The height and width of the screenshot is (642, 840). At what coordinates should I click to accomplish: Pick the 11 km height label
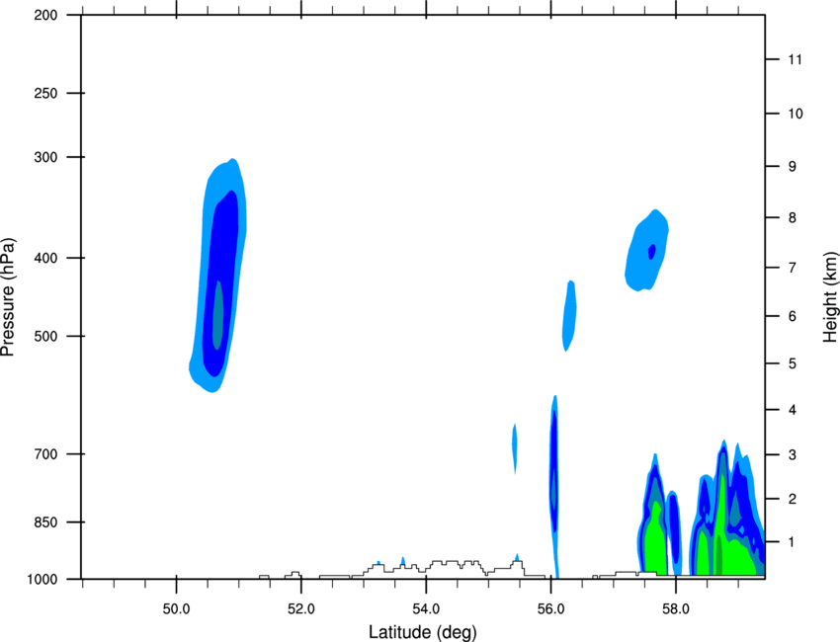795,59
